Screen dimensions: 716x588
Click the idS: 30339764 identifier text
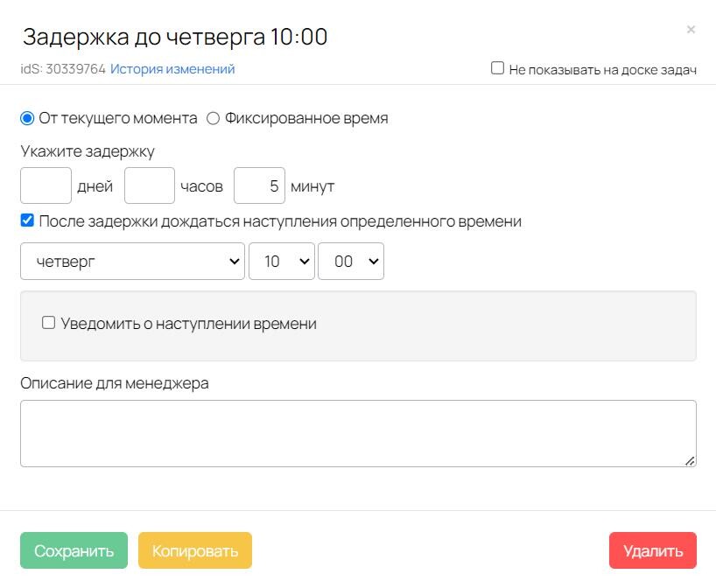click(x=63, y=69)
